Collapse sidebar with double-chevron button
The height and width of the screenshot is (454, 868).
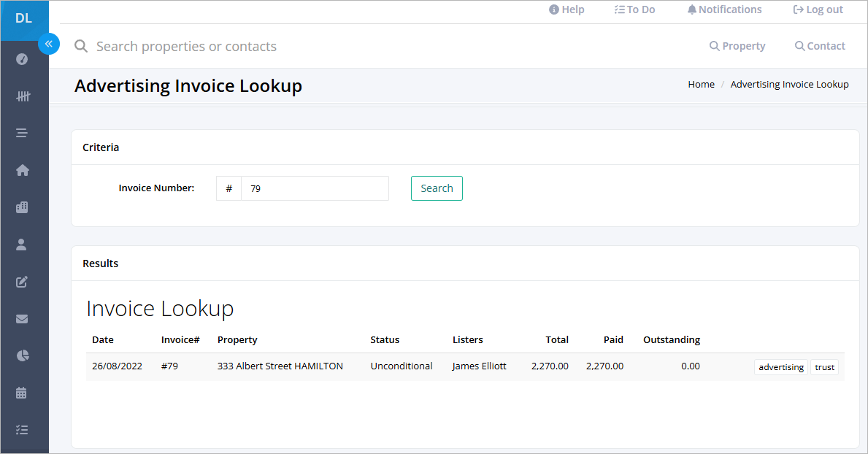(x=49, y=44)
